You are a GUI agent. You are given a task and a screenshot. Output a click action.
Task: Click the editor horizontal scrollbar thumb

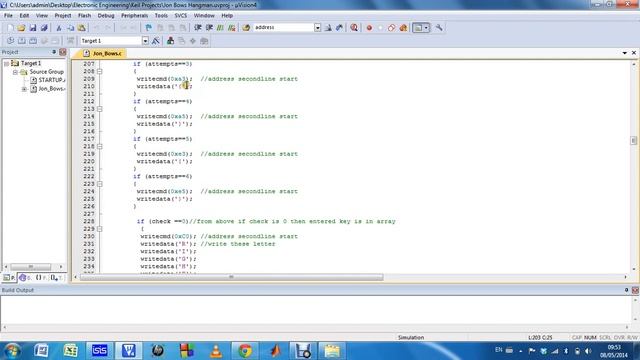click(231, 277)
